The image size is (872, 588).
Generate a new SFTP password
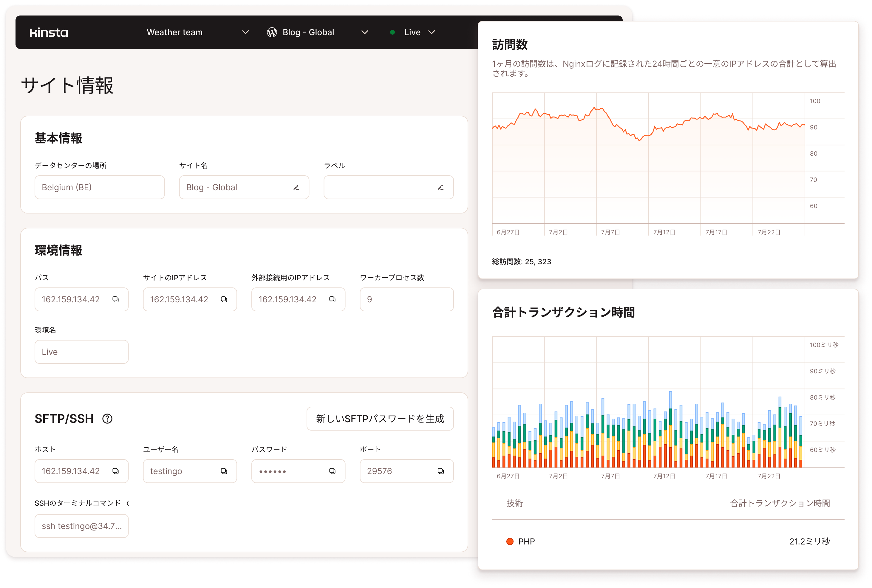click(x=380, y=419)
